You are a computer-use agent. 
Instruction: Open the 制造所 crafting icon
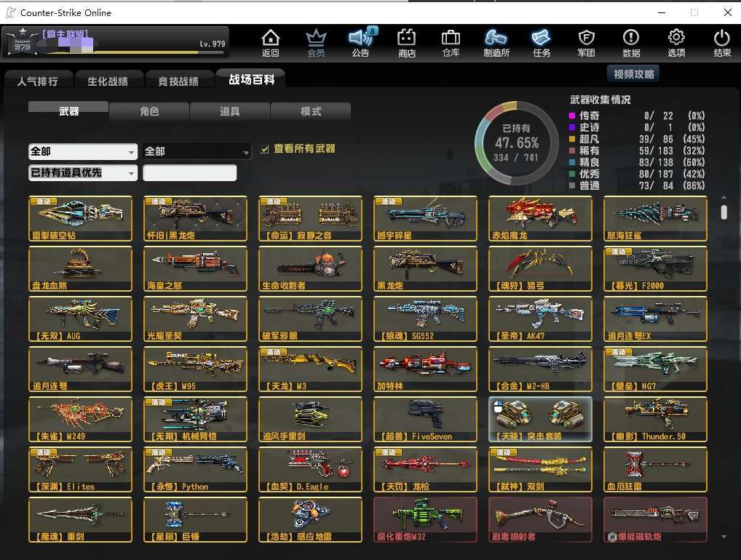coord(496,42)
